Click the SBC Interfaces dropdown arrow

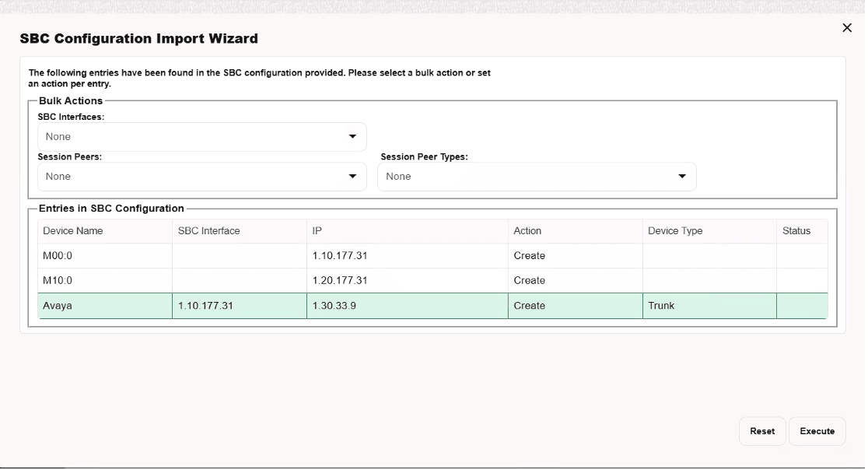point(353,137)
